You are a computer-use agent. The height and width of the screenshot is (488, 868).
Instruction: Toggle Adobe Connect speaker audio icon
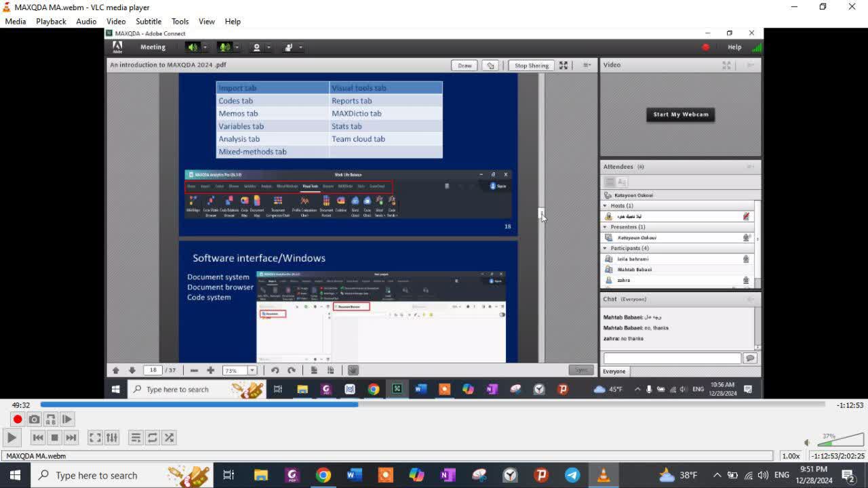pos(193,47)
